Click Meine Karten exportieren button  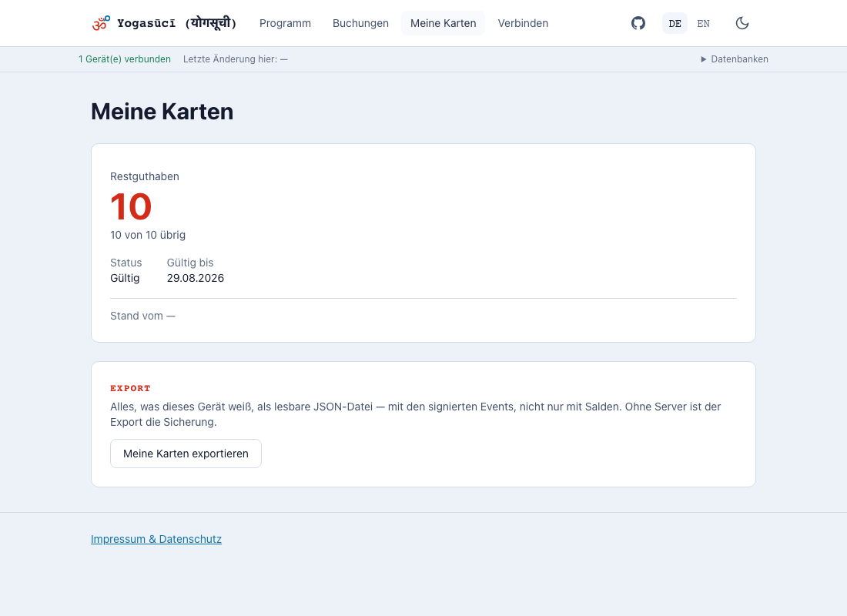tap(186, 454)
